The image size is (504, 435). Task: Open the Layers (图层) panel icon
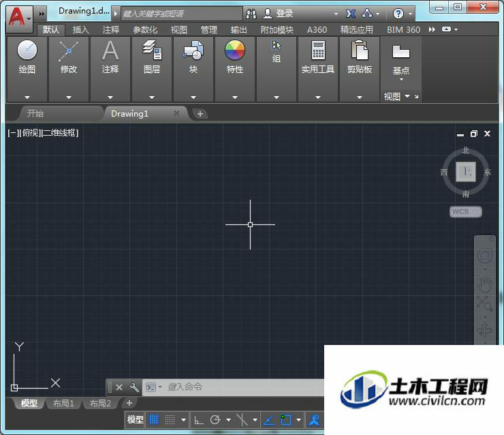[152, 50]
